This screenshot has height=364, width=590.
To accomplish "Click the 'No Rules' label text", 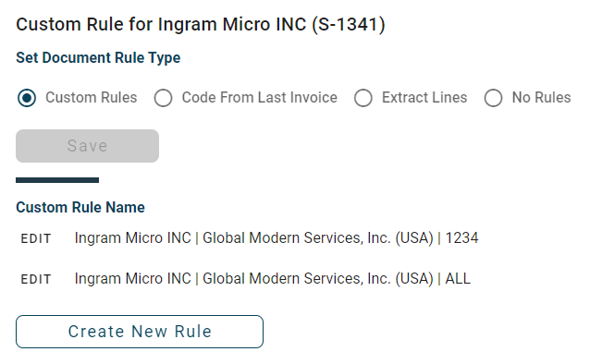I will point(542,98).
